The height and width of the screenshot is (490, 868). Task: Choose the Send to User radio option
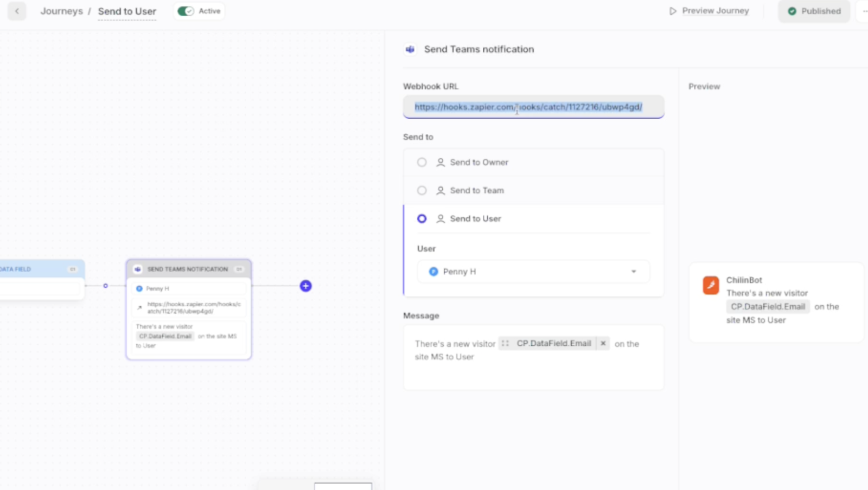click(x=422, y=218)
